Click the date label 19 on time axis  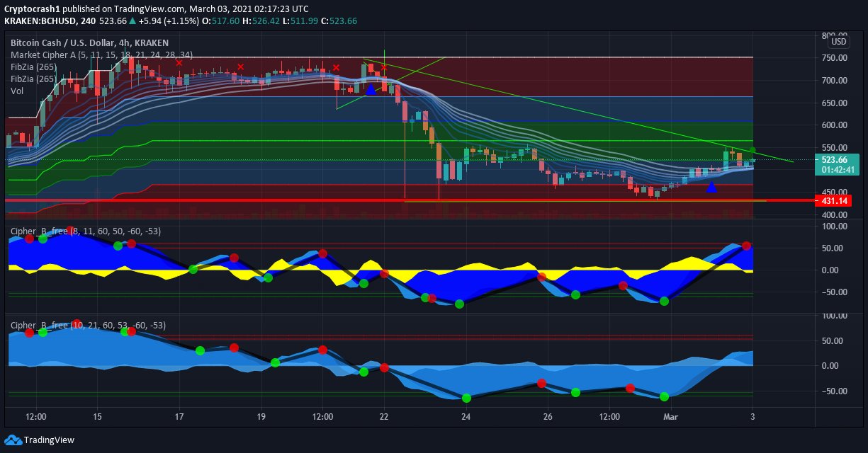point(261,416)
